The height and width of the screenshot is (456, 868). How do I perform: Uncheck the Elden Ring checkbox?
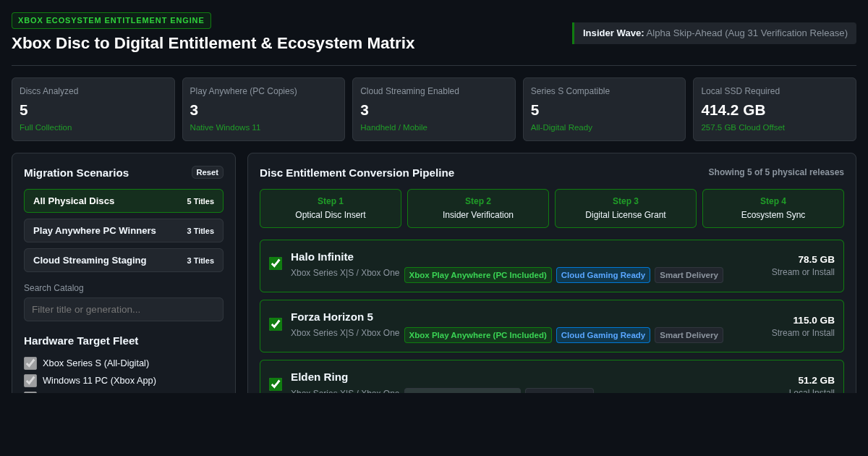tap(276, 384)
